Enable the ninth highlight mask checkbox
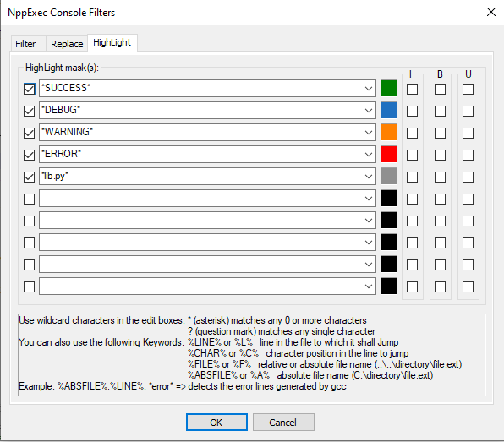This screenshot has height=442, width=504. (x=30, y=265)
